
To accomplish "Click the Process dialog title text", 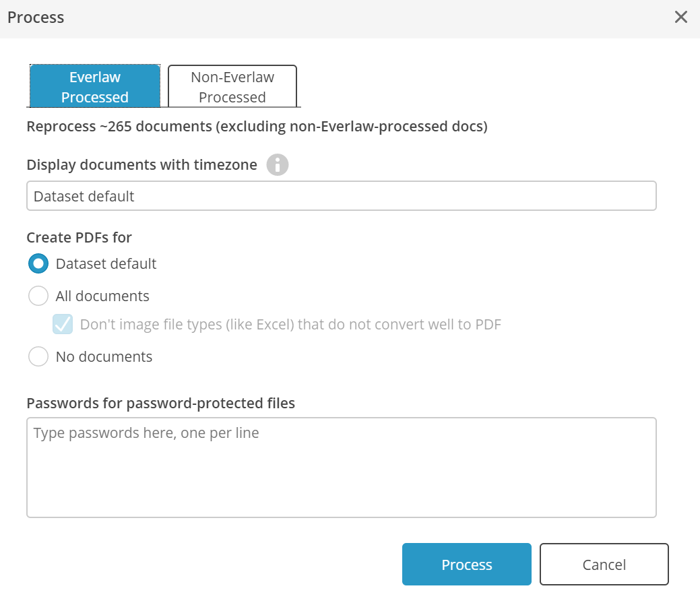I will (36, 18).
